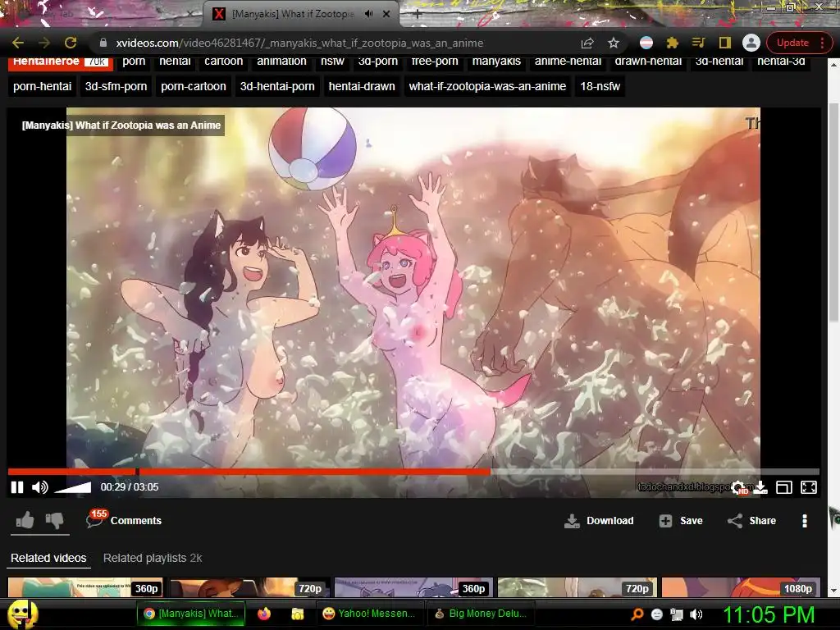The height and width of the screenshot is (630, 840).
Task: Switch to the Related playlists tab
Action: [152, 558]
